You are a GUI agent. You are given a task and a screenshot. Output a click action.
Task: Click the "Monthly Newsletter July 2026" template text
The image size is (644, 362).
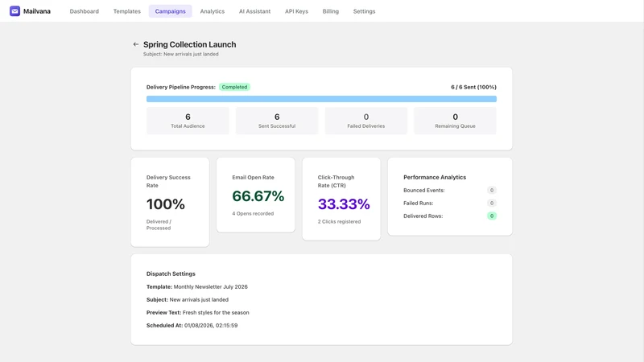tap(211, 287)
